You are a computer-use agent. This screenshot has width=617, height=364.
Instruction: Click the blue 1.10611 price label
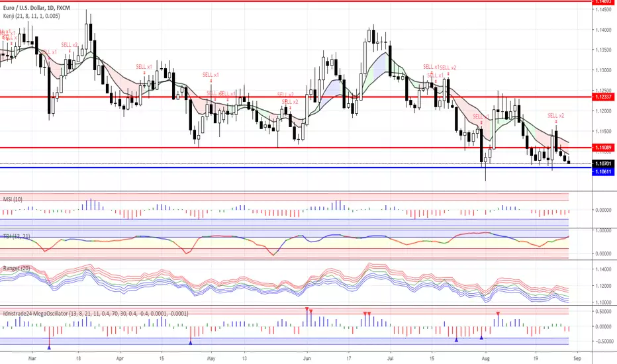(603, 171)
